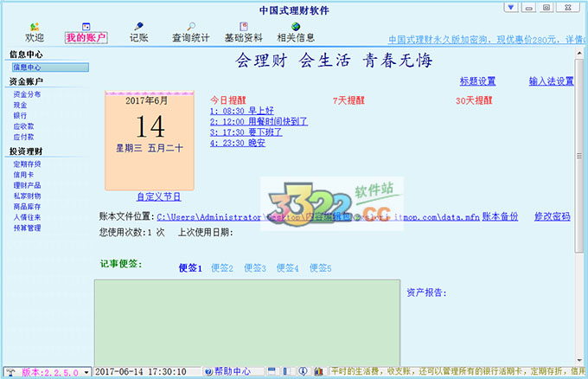
Task: Open the title bar dropdown menu arrow
Action: pyautogui.click(x=511, y=7)
